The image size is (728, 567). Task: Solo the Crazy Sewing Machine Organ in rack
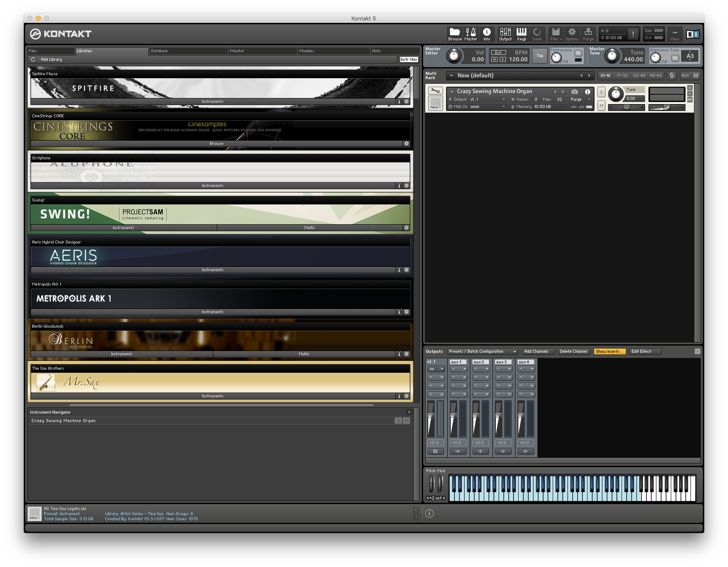pyautogui.click(x=601, y=92)
